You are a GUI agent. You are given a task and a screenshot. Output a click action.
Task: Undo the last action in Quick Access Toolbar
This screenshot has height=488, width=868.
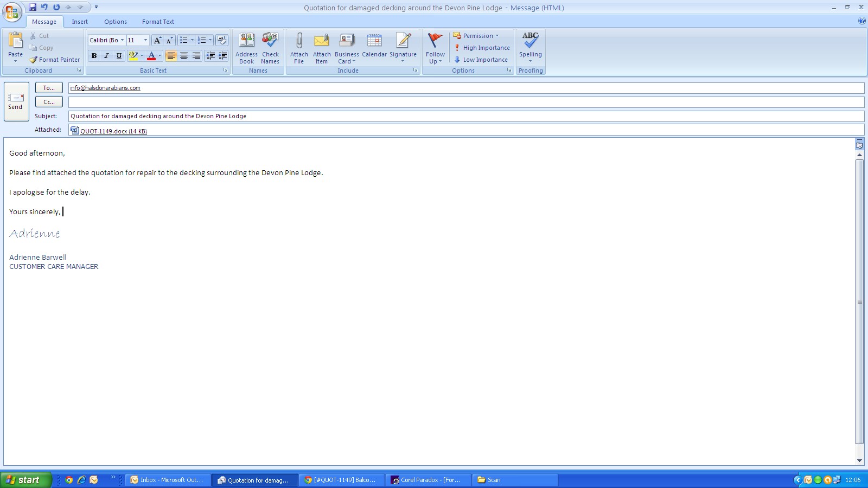[44, 7]
